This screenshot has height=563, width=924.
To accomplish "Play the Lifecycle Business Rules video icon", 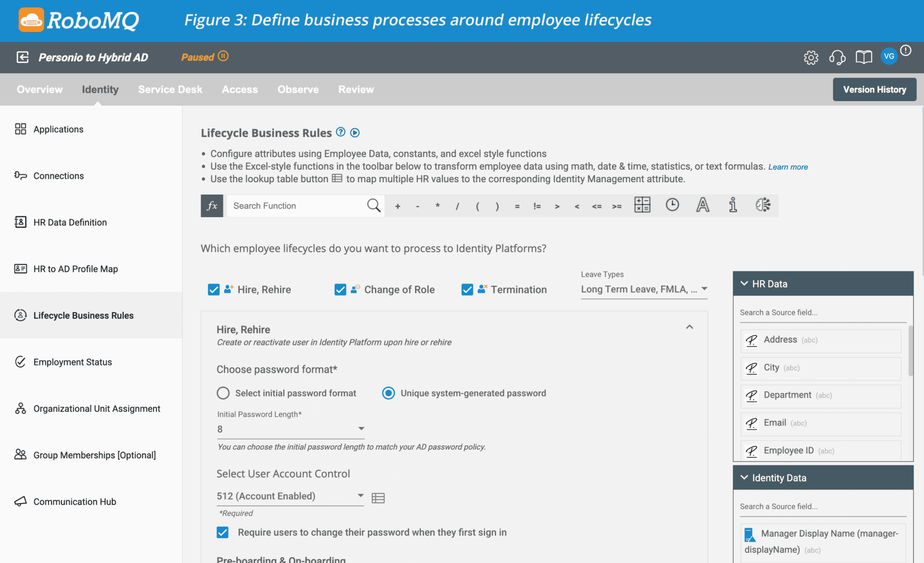I will pos(355,133).
